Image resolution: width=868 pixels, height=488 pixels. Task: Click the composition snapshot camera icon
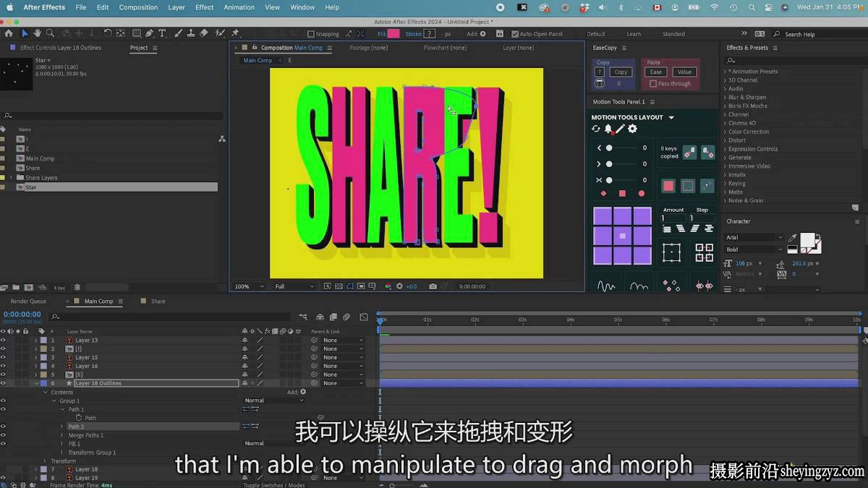[433, 286]
